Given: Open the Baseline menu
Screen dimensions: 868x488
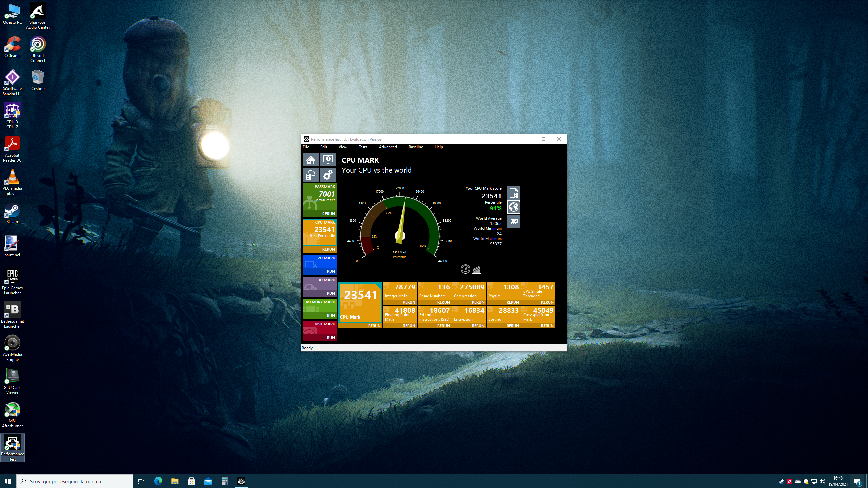Looking at the screenshot, I should tap(415, 147).
